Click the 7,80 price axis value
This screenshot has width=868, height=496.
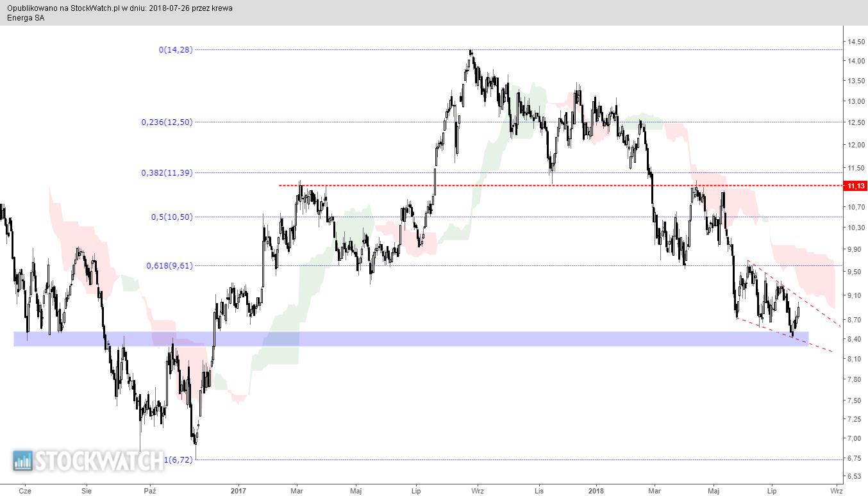[x=856, y=379]
